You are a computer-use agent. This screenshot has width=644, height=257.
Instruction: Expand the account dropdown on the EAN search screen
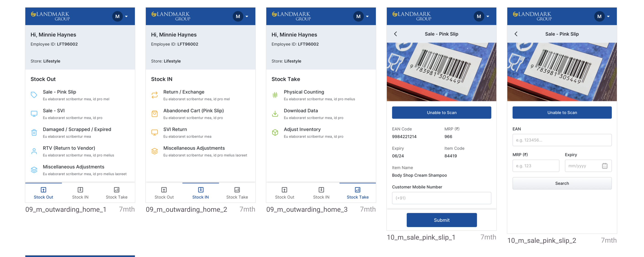point(608,16)
